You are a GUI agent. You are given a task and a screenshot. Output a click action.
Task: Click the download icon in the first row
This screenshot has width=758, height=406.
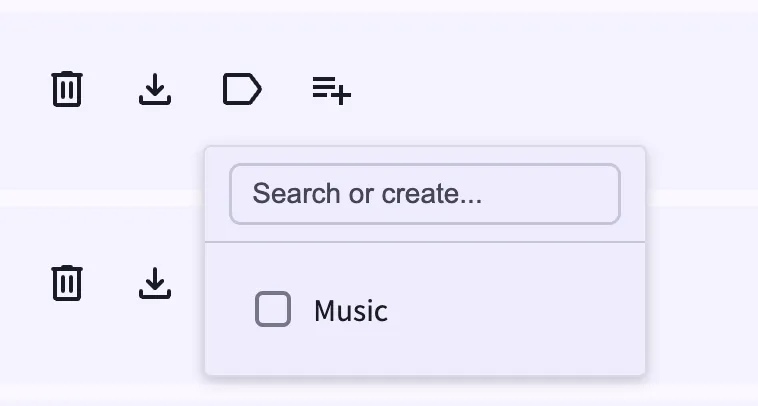[x=155, y=89]
